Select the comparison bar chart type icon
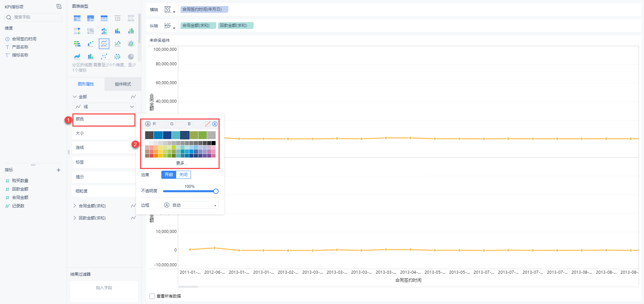This screenshot has width=644, height=304. [x=77, y=44]
